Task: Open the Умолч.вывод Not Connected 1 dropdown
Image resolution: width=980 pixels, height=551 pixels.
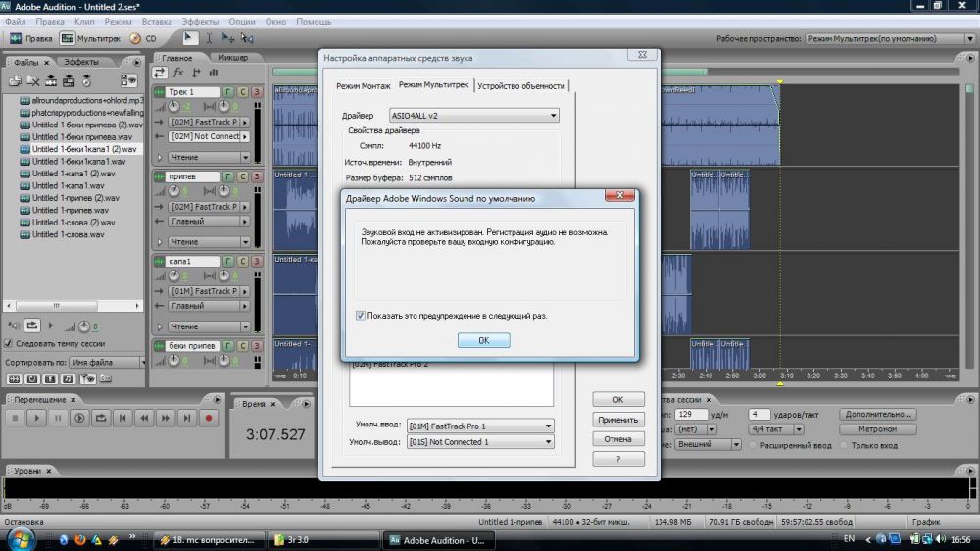Action: [x=479, y=441]
